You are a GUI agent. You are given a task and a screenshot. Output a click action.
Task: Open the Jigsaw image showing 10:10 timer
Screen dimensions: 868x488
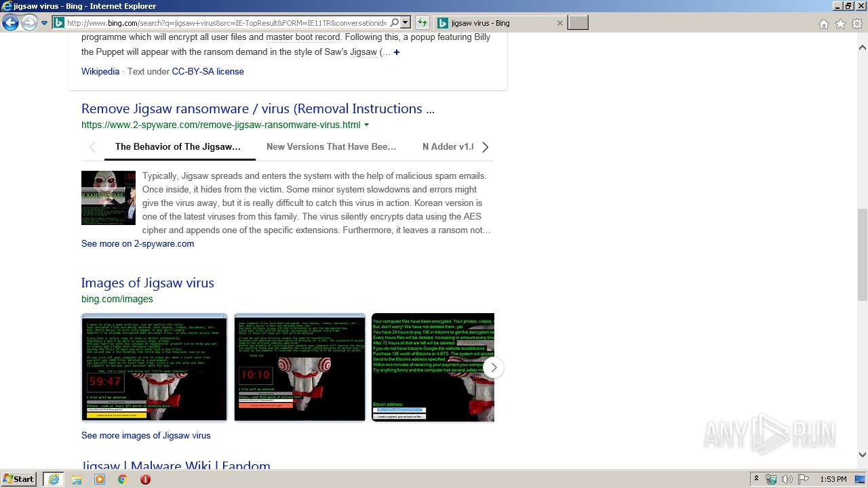coord(300,367)
